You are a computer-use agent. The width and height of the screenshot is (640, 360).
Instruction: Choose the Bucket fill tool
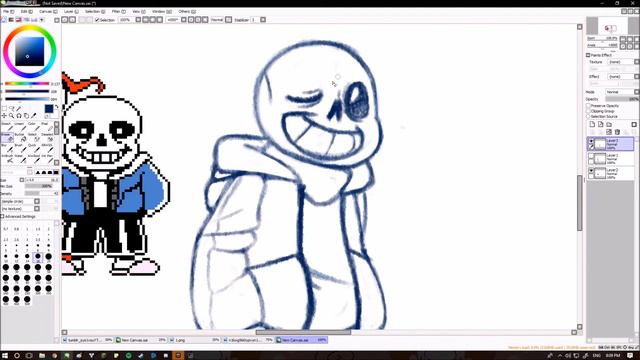coord(20,138)
